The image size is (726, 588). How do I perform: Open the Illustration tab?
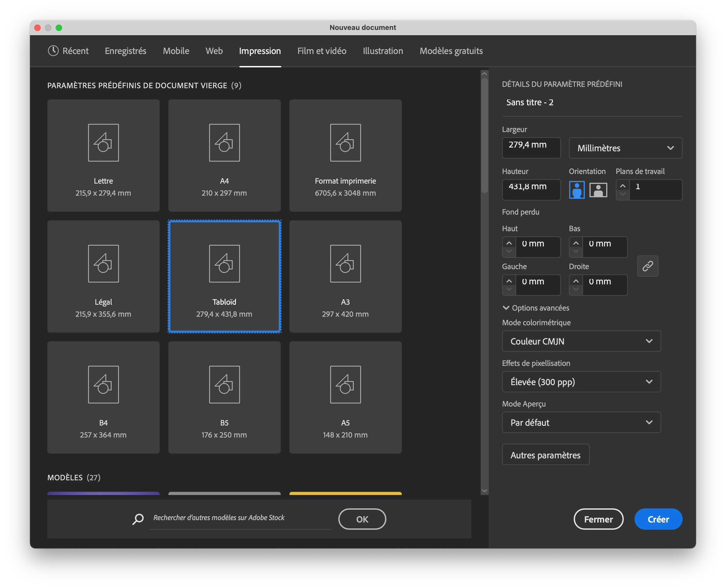pos(383,51)
